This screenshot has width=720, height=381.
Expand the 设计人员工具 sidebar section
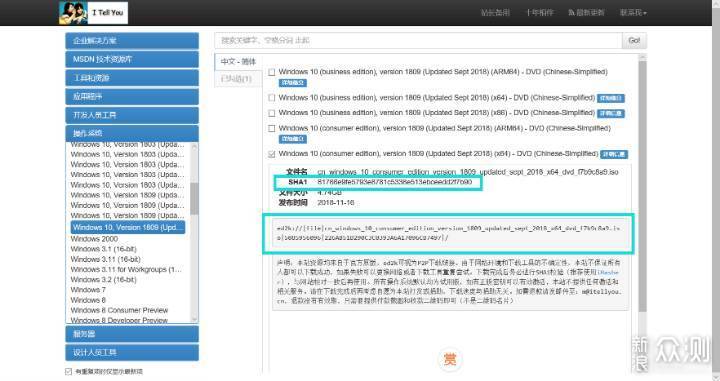click(x=132, y=353)
